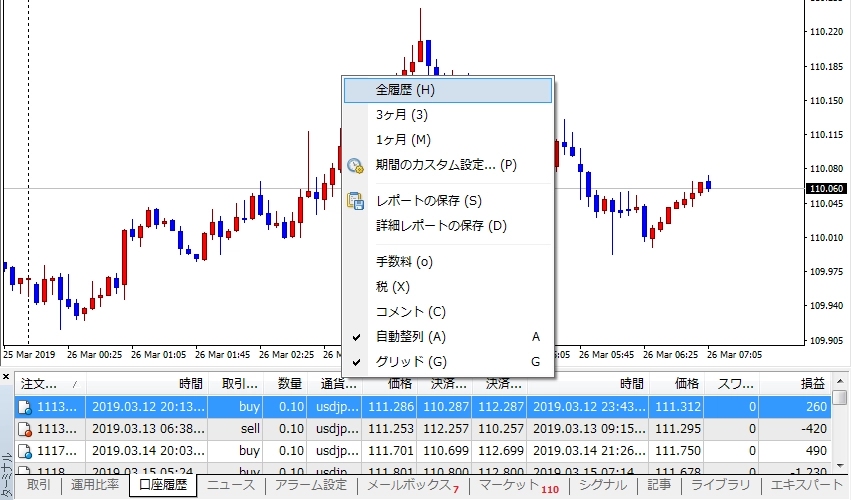Open the メールボックス tab
The image size is (851, 500).
tap(413, 485)
